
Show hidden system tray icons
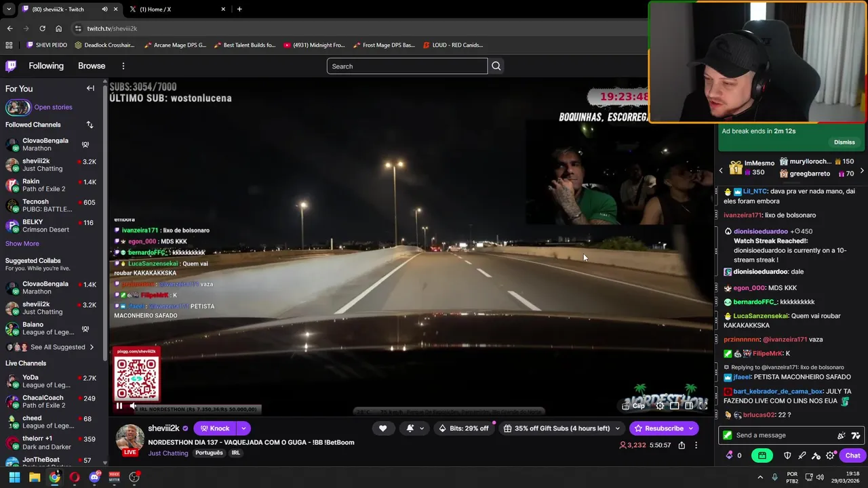(x=759, y=477)
